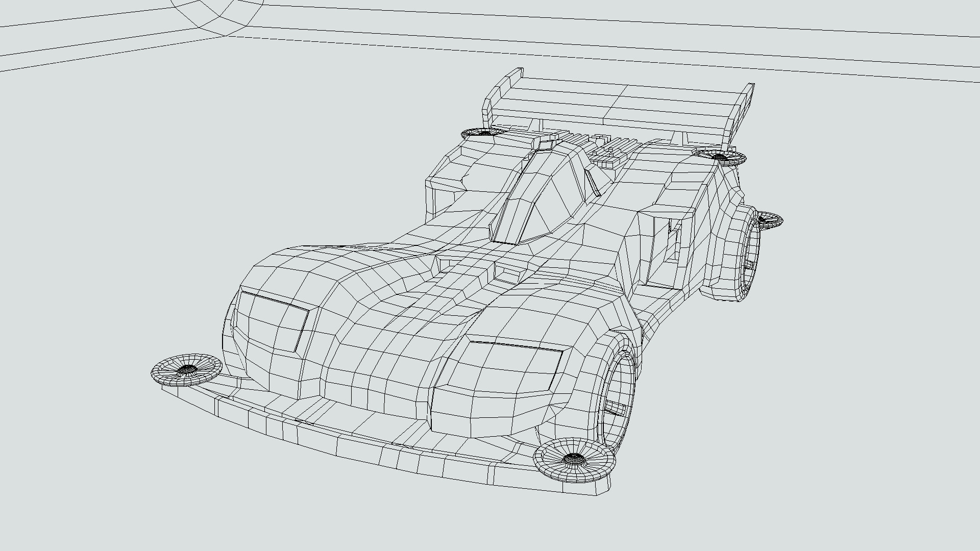The width and height of the screenshot is (980, 551).
Task: Click the rear roller beneath the spoiler's pointed endplate
Action: pos(721,156)
